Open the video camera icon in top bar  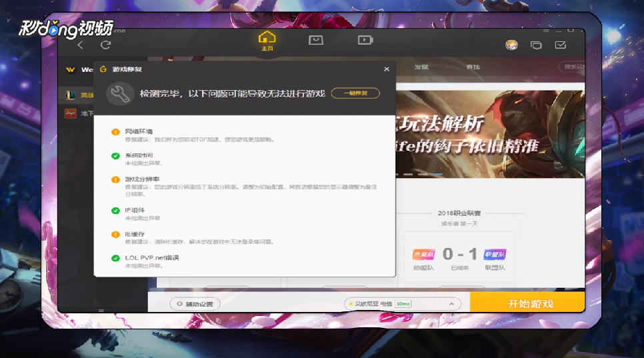point(365,40)
